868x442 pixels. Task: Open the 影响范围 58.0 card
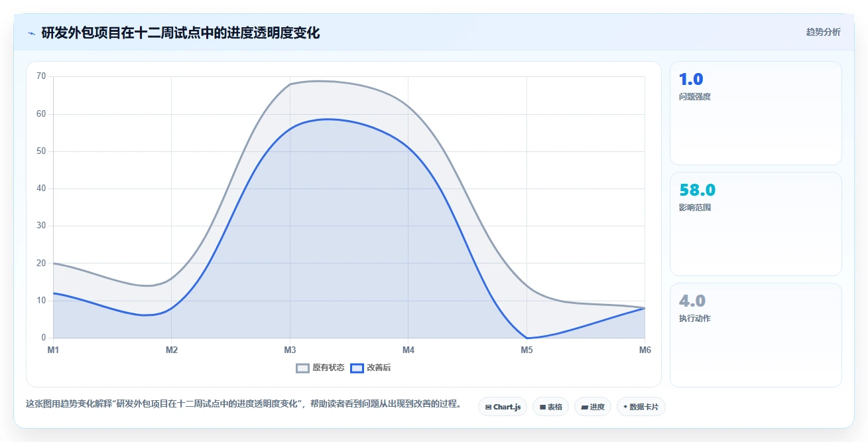coord(756,224)
